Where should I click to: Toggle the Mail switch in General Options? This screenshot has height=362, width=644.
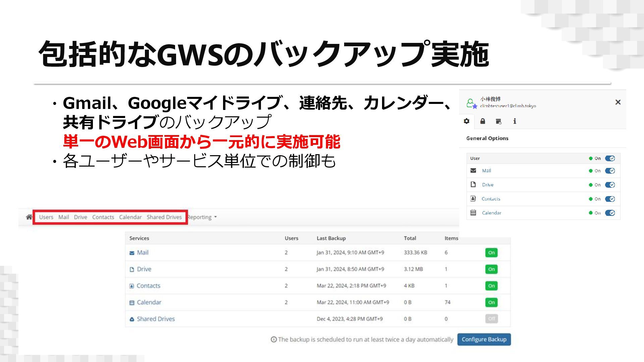click(x=610, y=171)
